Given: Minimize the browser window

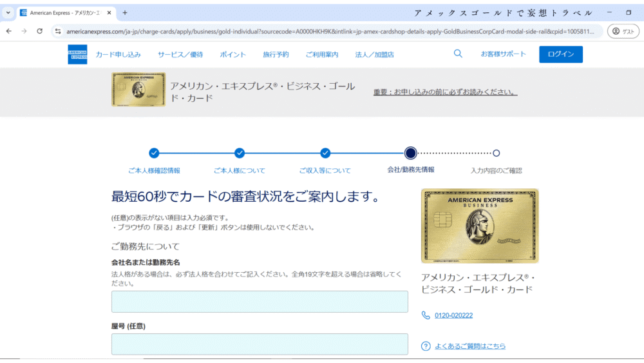Looking at the screenshot, I should 609,13.
